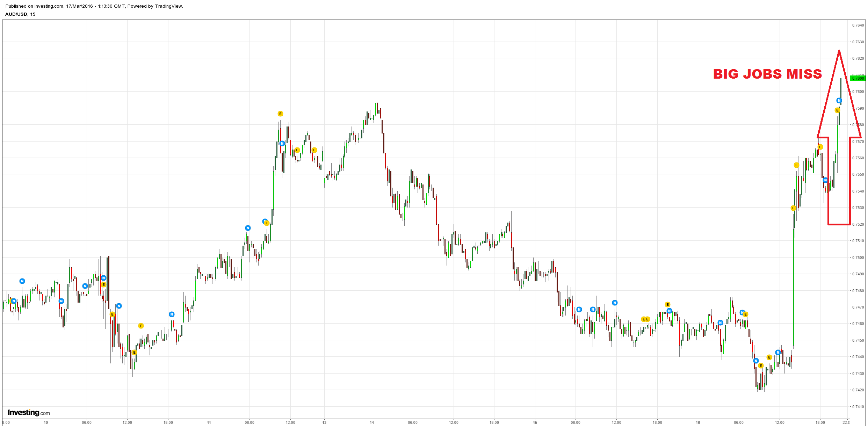Click the isolated E marker right of the 12:00 low on the 10th
This screenshot has height=427, width=868.
(141, 326)
